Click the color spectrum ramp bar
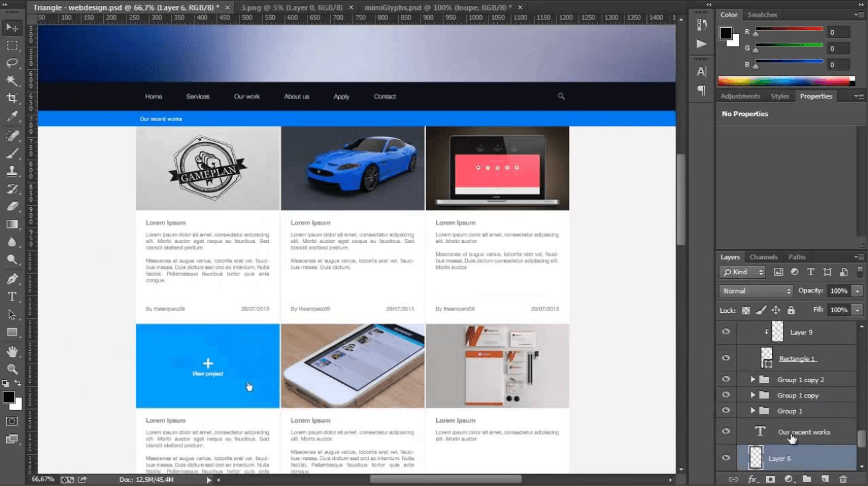The width and height of the screenshot is (868, 486). [x=785, y=81]
